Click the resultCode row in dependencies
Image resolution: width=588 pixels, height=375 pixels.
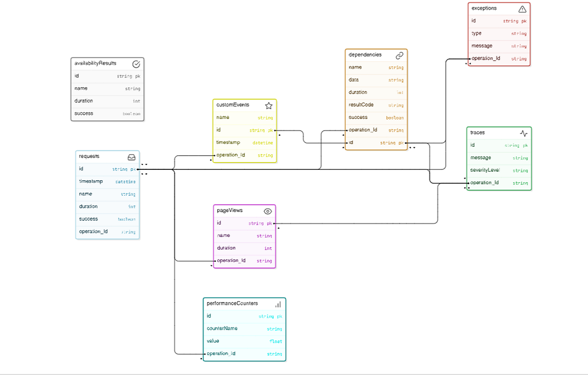376,105
